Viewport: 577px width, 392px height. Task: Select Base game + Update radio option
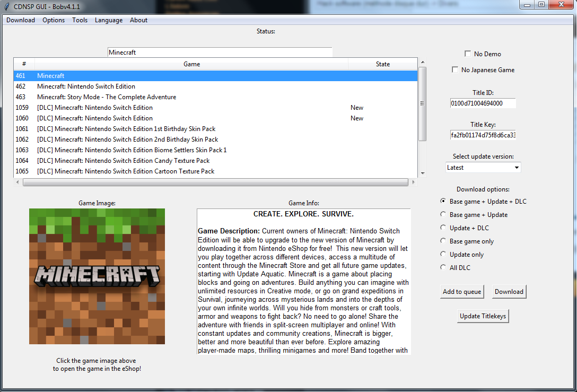pos(443,214)
